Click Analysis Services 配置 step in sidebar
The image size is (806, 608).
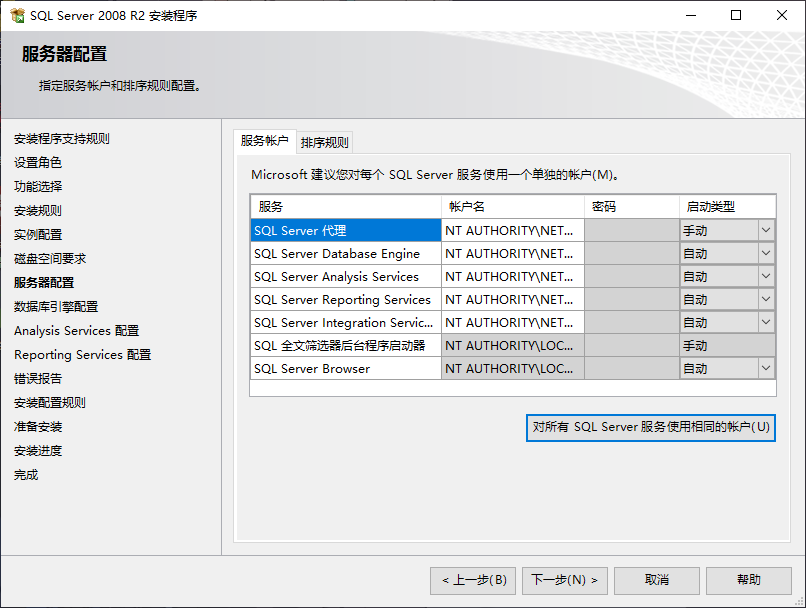[77, 330]
